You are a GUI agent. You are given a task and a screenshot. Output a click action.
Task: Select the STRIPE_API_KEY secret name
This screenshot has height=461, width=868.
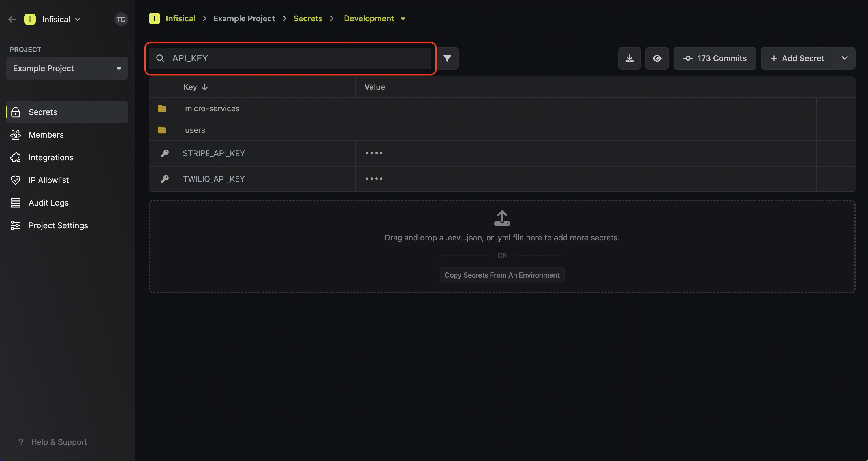point(214,153)
